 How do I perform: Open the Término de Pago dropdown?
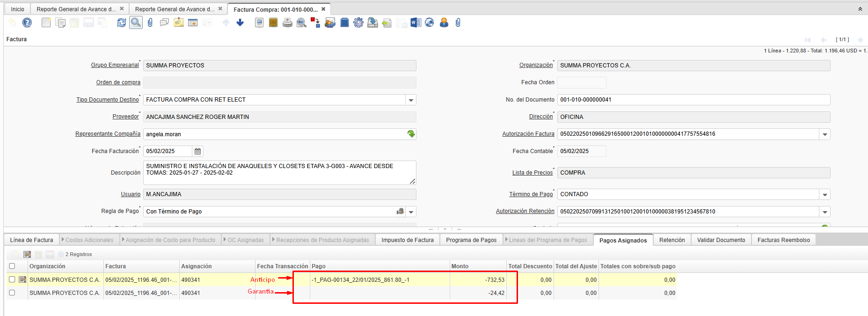(x=824, y=194)
